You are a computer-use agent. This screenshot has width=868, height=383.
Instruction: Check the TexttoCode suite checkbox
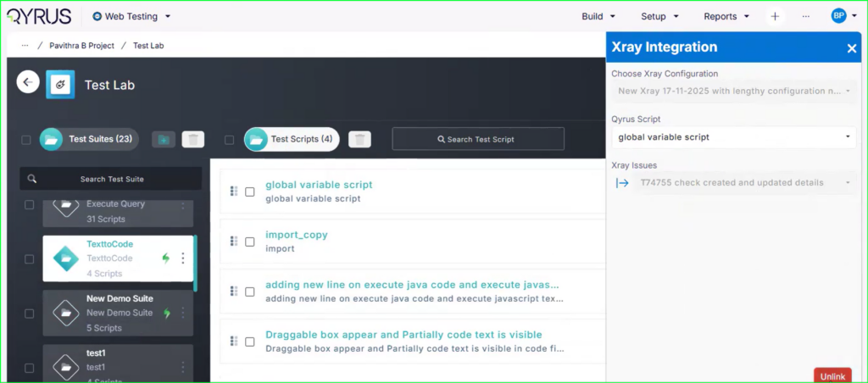click(30, 259)
